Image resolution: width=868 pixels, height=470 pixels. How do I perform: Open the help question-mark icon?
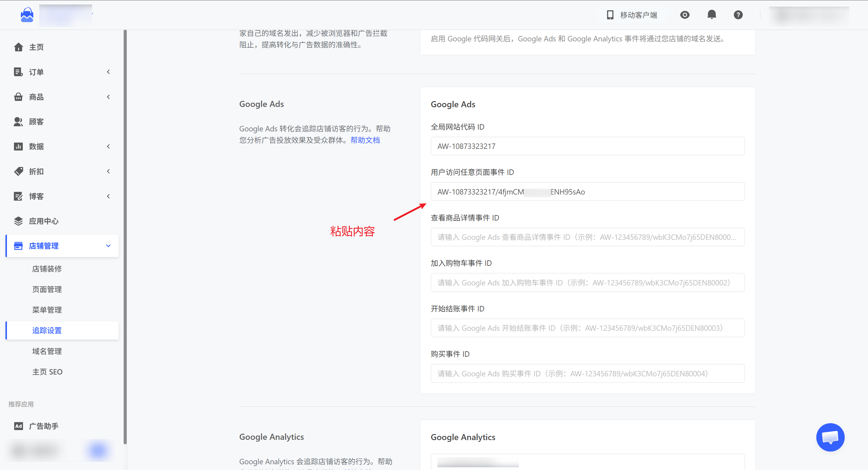click(x=738, y=15)
